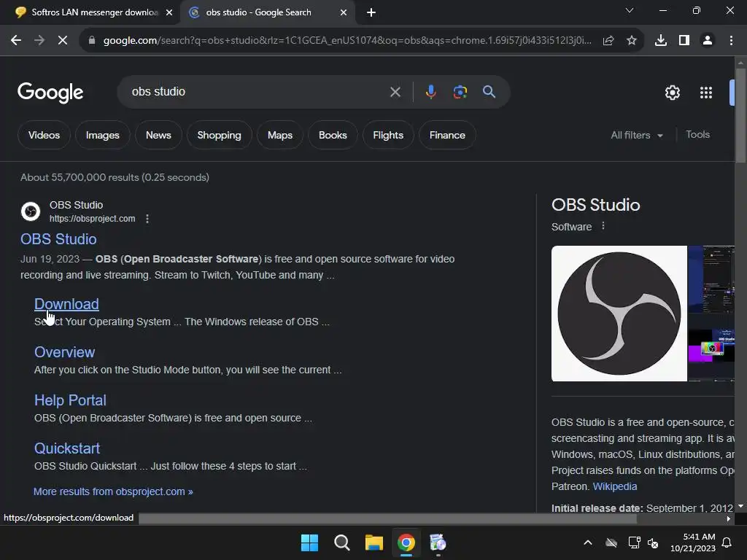The image size is (747, 560).
Task: Open the installer app on the taskbar
Action: tap(438, 542)
